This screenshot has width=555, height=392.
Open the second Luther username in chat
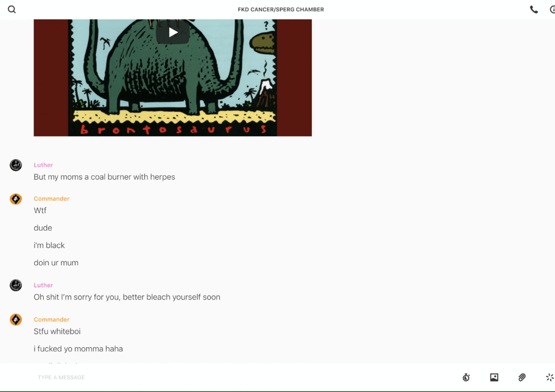[43, 286]
